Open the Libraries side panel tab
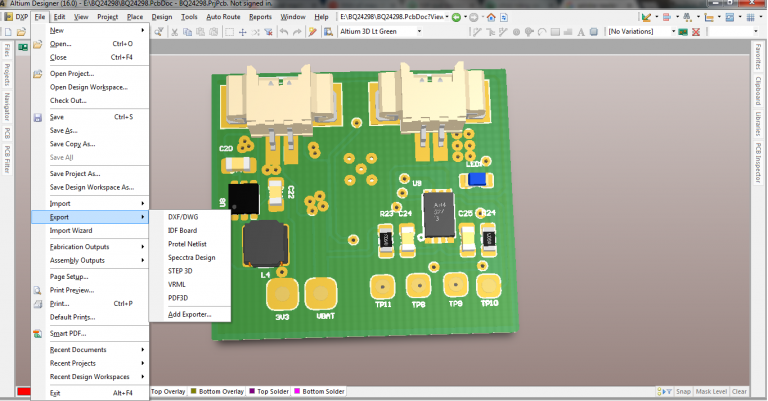Viewport: 768px width, 401px height. [759, 124]
